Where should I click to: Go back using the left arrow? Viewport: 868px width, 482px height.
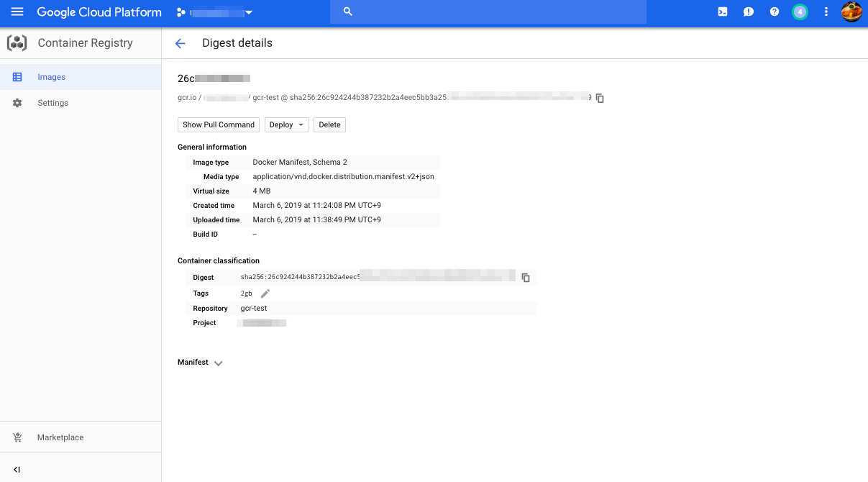181,43
